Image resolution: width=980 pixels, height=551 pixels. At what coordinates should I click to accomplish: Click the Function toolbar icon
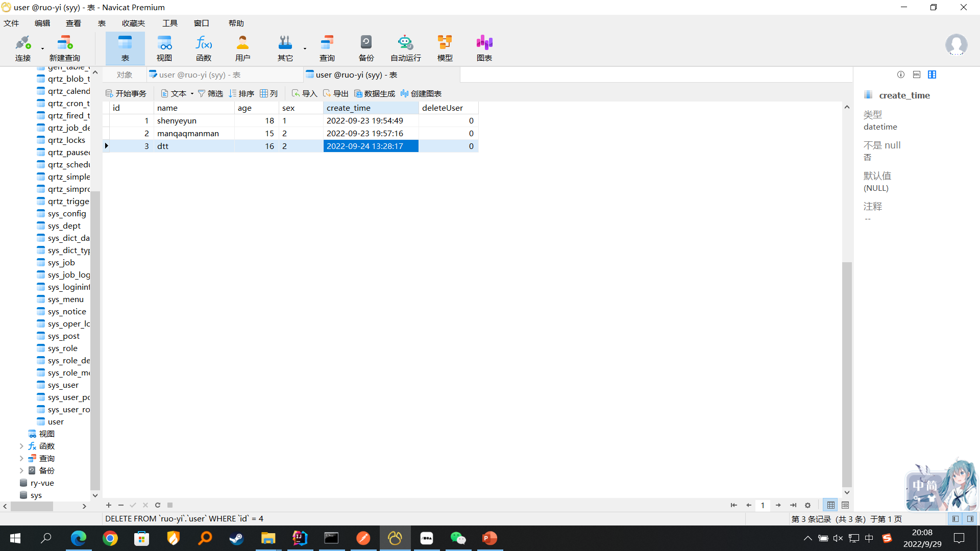coord(203,48)
